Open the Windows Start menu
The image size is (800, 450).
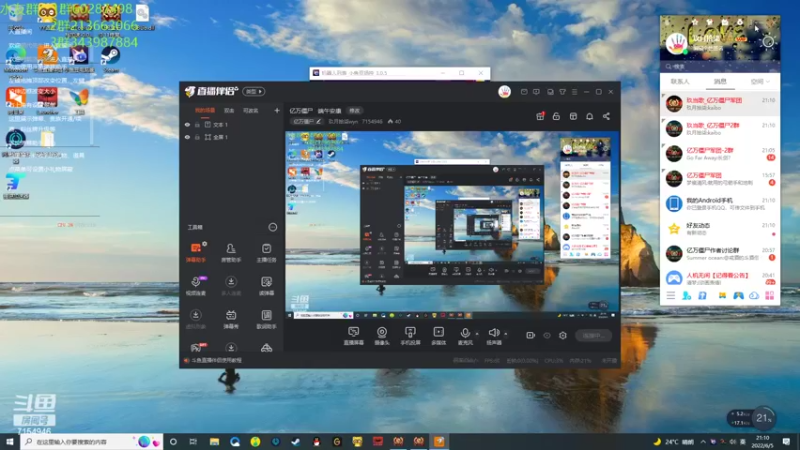pos(10,441)
